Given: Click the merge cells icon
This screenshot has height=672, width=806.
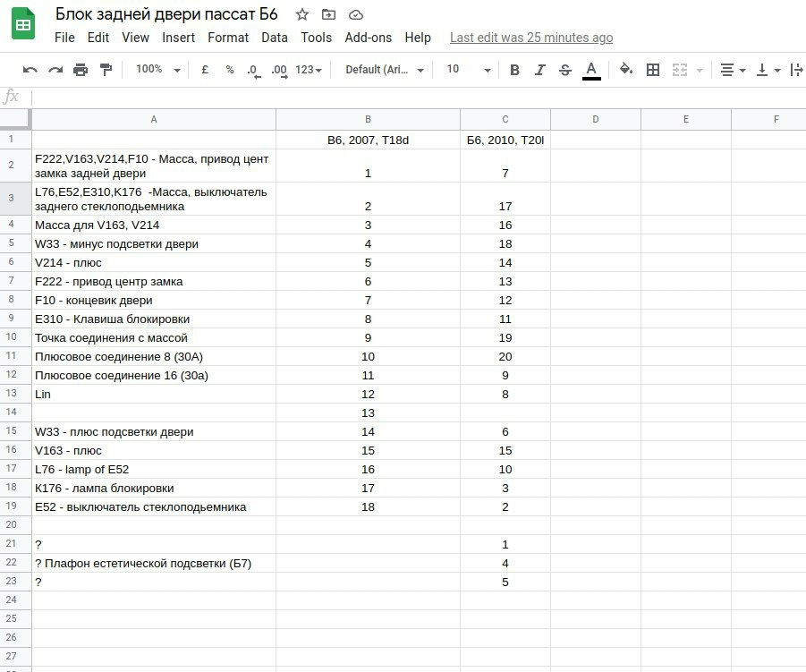Looking at the screenshot, I should click(680, 70).
